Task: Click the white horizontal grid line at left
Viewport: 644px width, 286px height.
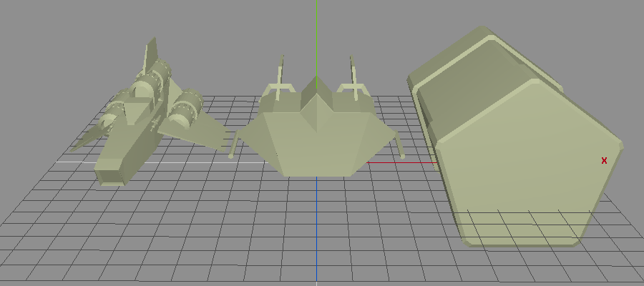Action: (x=72, y=162)
